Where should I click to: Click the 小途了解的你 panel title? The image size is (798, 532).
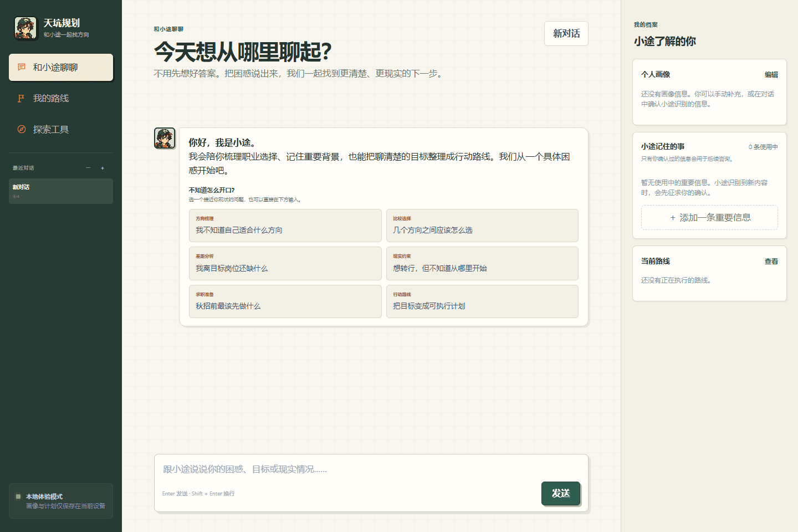665,41
